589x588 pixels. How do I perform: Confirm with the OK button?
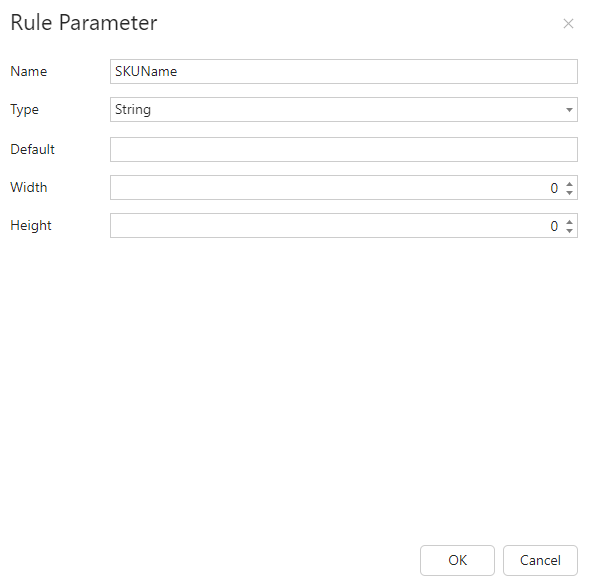457,560
